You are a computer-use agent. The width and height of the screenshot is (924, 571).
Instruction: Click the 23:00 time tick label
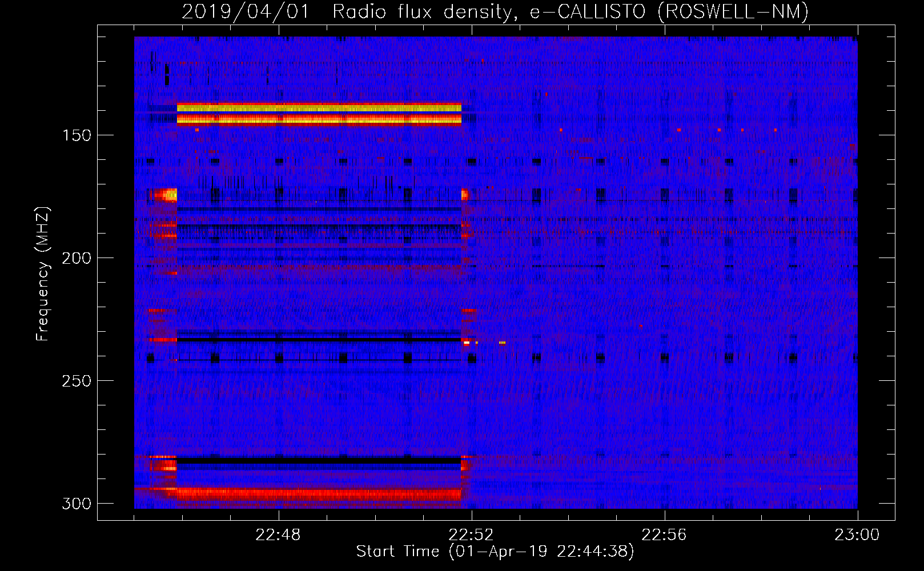(x=857, y=535)
